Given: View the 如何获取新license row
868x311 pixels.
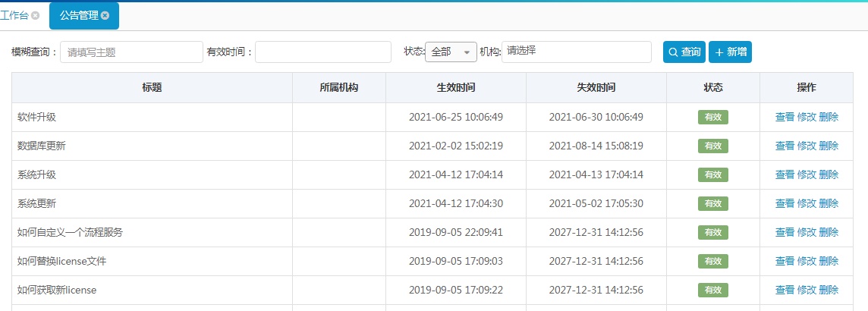Looking at the screenshot, I should coord(785,290).
